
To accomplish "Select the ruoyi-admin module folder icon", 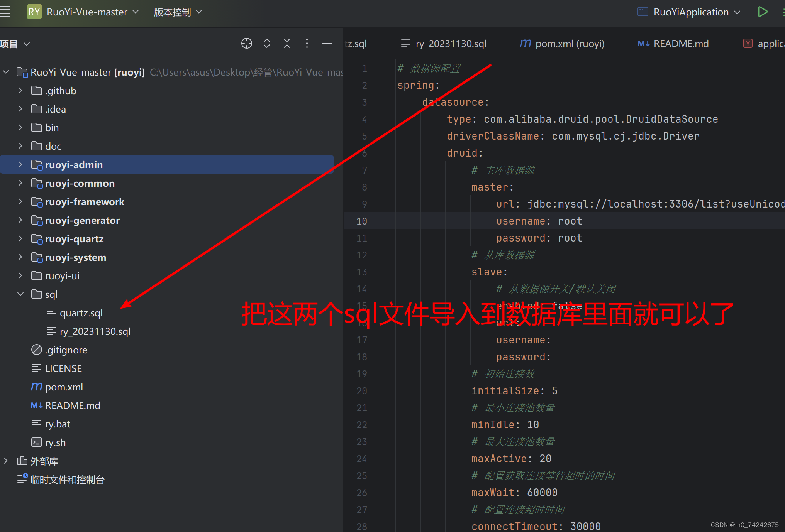I will coord(37,165).
